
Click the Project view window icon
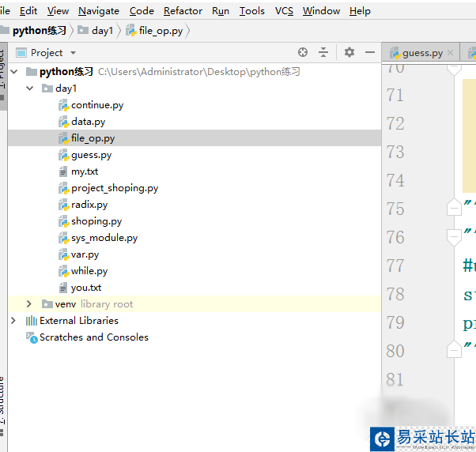tap(21, 53)
